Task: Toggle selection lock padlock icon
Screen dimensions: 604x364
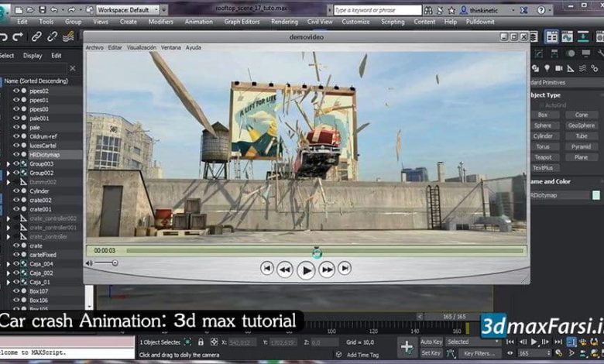Action: [201, 342]
